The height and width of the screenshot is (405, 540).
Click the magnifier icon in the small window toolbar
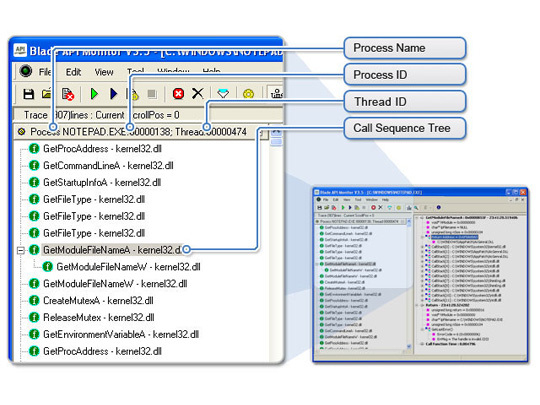tap(416, 208)
